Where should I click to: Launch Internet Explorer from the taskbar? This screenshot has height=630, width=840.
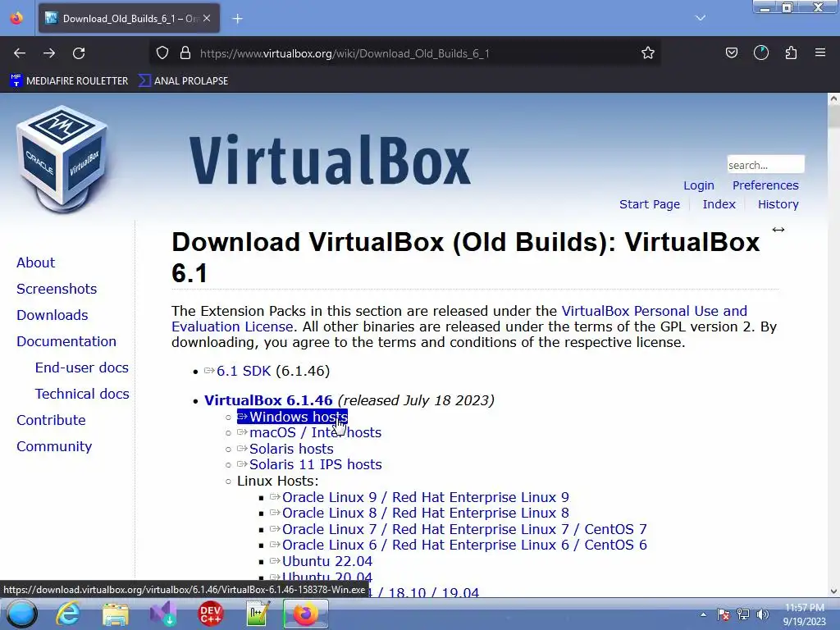[x=69, y=614]
